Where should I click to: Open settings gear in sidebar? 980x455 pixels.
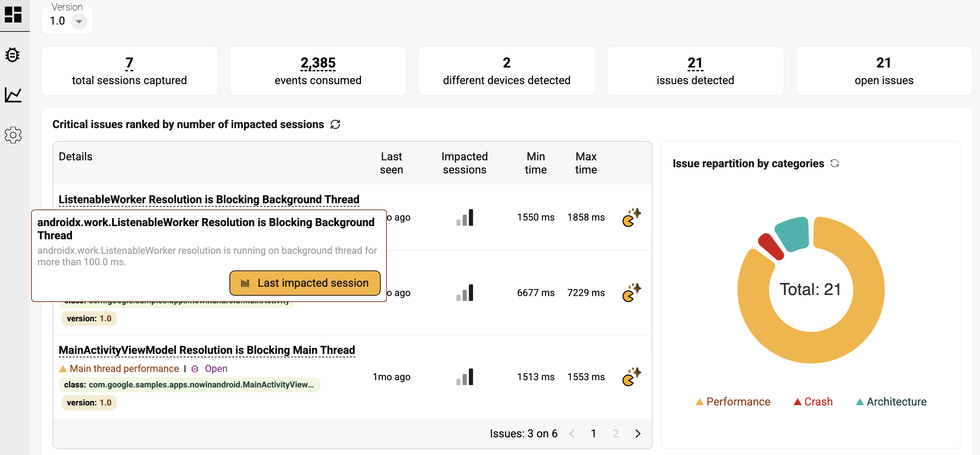(x=13, y=135)
